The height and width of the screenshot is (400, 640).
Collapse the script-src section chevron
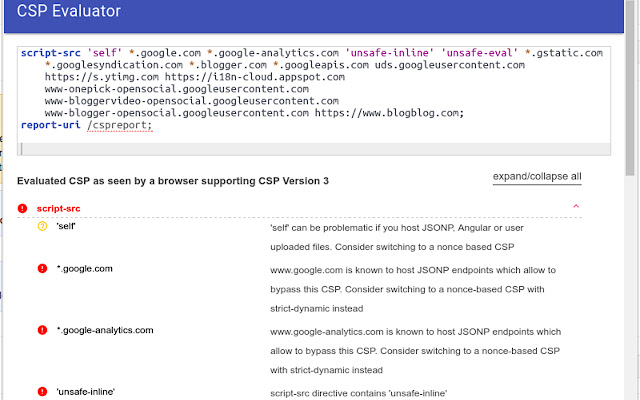click(x=575, y=208)
